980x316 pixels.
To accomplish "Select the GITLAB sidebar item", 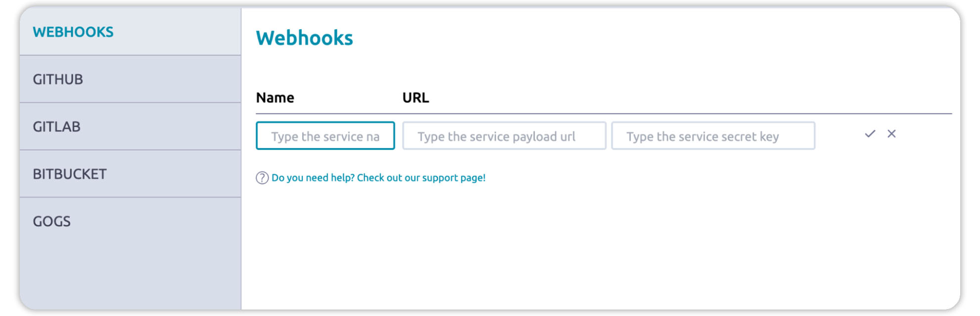I will 56,127.
